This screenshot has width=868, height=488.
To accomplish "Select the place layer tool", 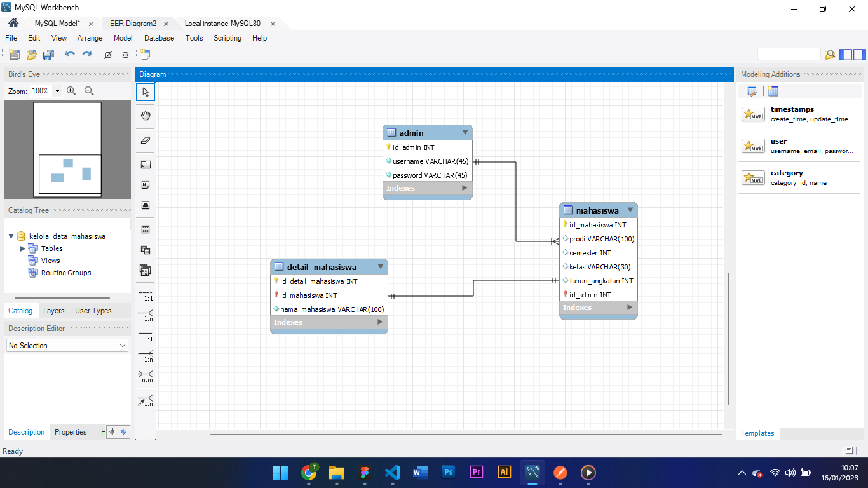I will (145, 165).
